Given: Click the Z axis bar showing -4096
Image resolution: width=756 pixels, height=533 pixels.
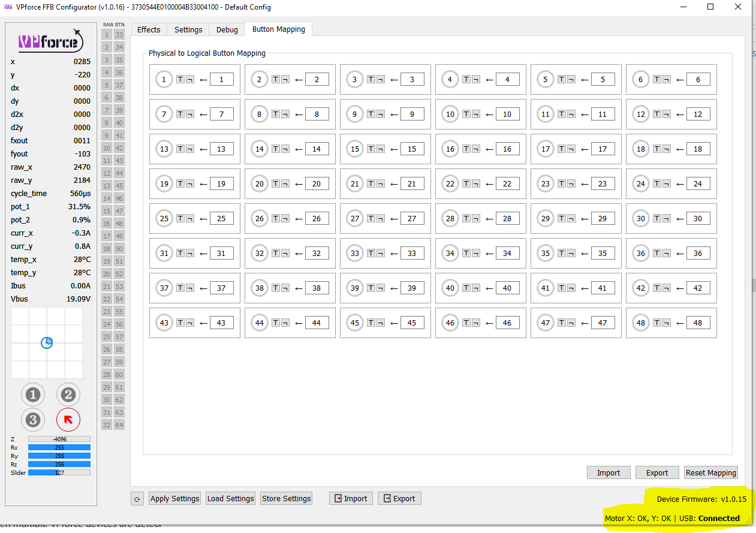Looking at the screenshot, I should pyautogui.click(x=59, y=439).
